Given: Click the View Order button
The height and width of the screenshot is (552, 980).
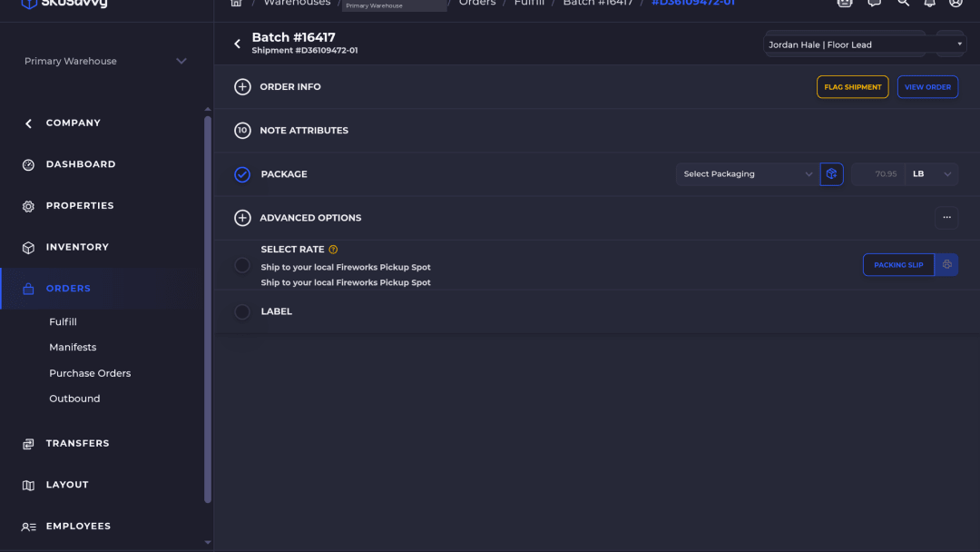Looking at the screenshot, I should click(x=927, y=87).
